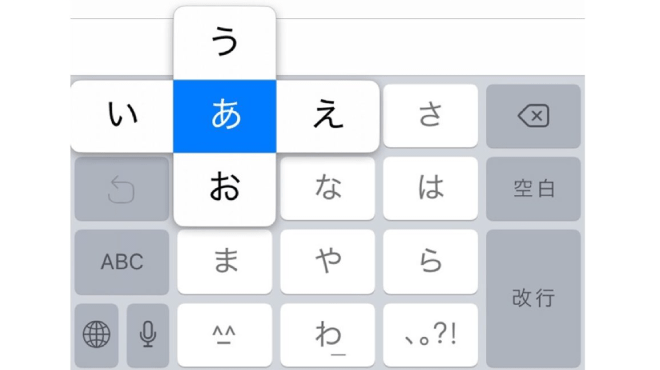Tap the な key
660x370 pixels.
[328, 189]
